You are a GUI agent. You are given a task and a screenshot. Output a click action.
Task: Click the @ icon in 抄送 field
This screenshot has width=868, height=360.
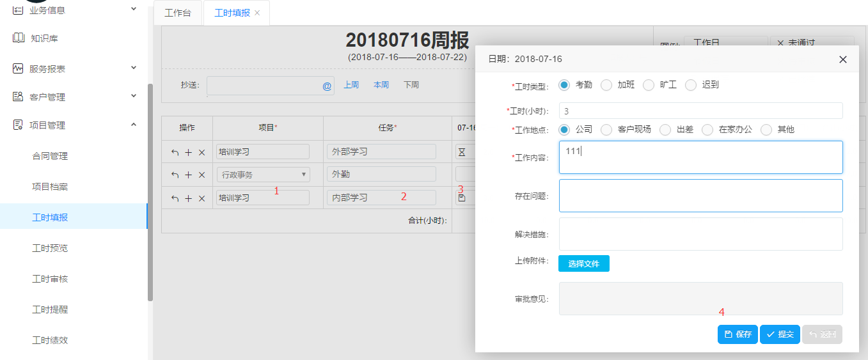click(326, 86)
